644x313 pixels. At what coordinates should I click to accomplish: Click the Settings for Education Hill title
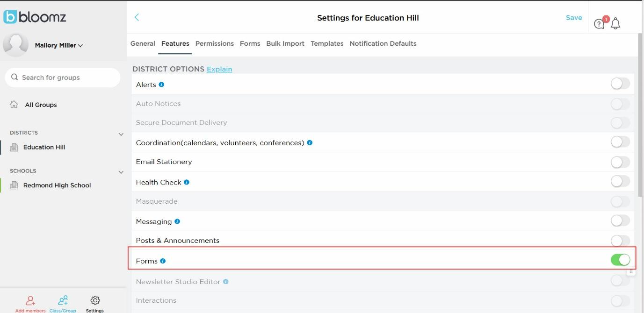(x=368, y=18)
